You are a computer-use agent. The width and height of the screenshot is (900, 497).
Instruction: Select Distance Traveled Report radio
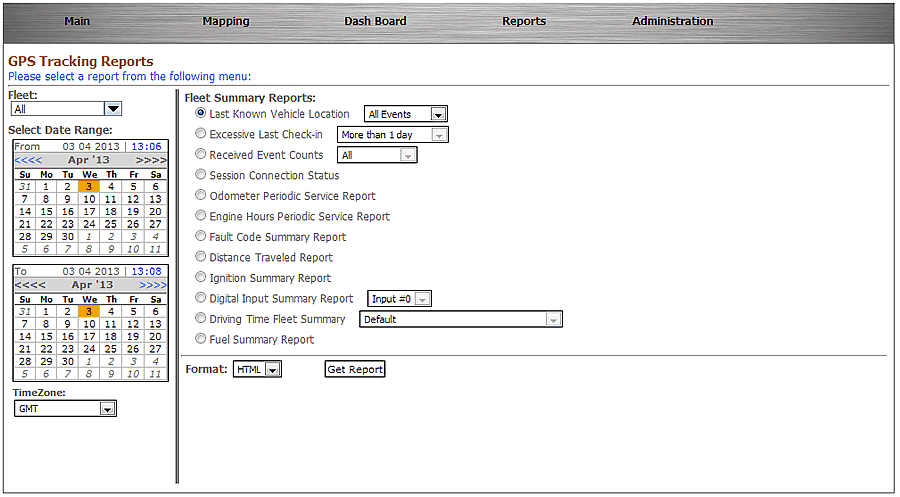200,257
